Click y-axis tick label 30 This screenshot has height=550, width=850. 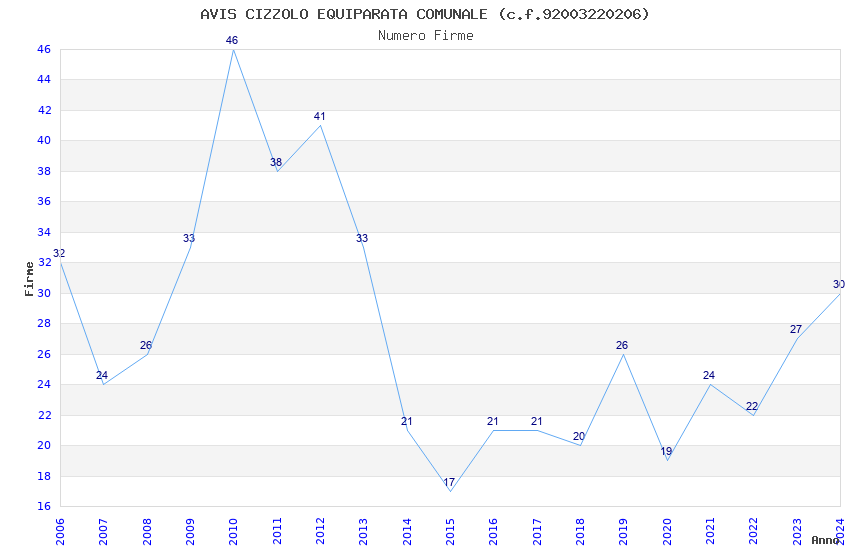[x=44, y=293]
